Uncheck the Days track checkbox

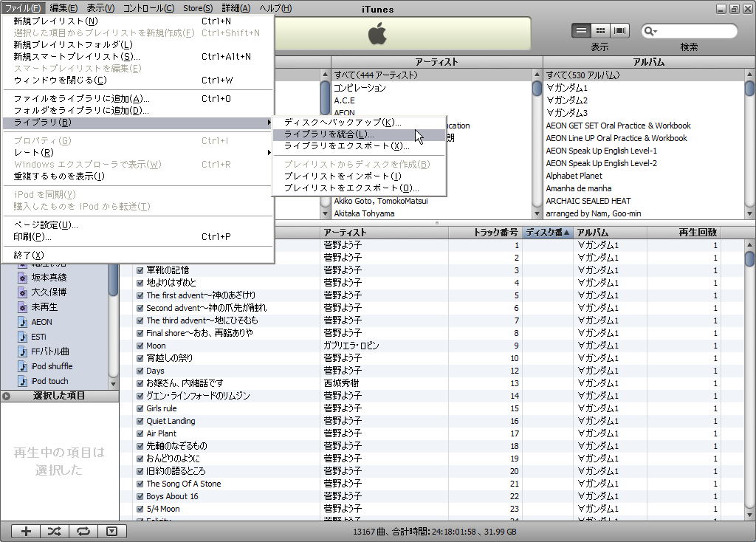pyautogui.click(x=140, y=371)
